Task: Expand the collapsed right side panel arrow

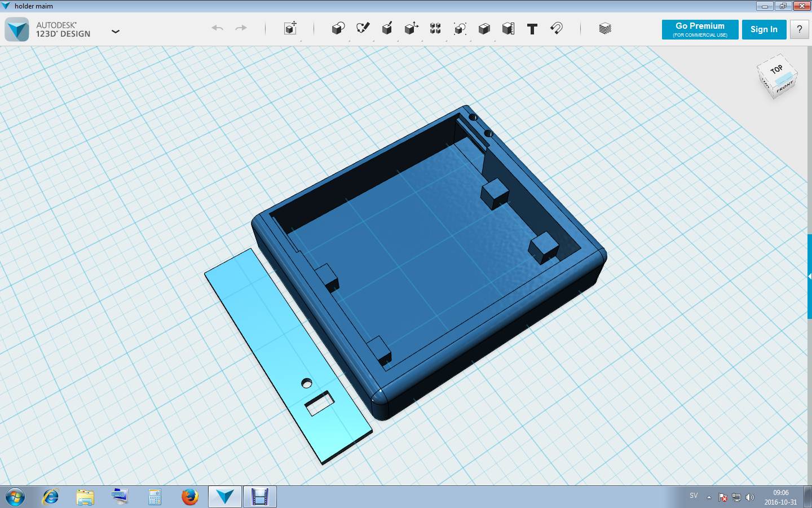Action: click(810, 276)
